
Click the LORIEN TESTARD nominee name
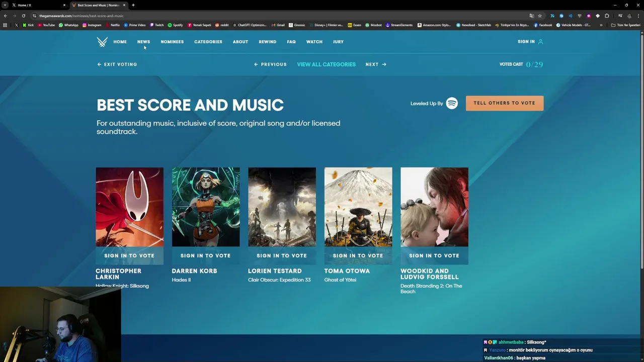[275, 271]
